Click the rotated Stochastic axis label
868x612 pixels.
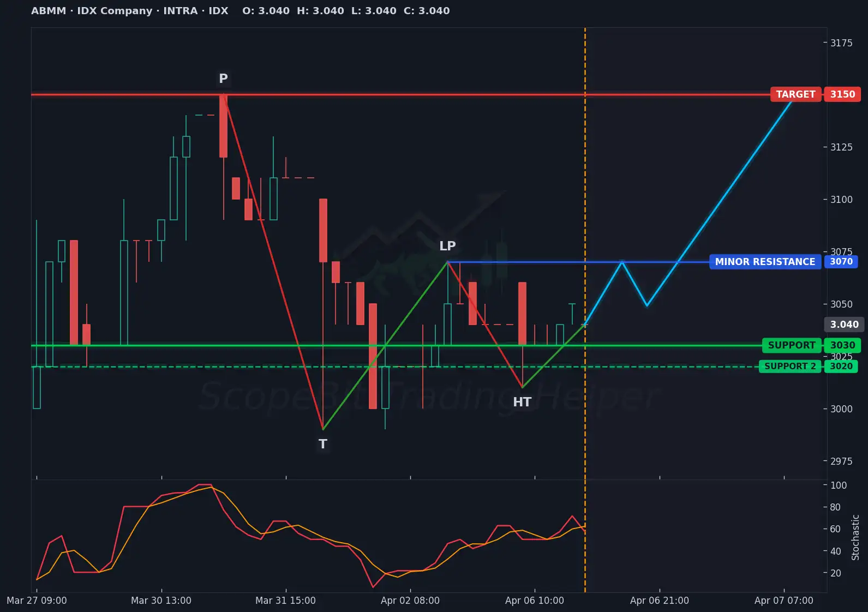click(855, 537)
